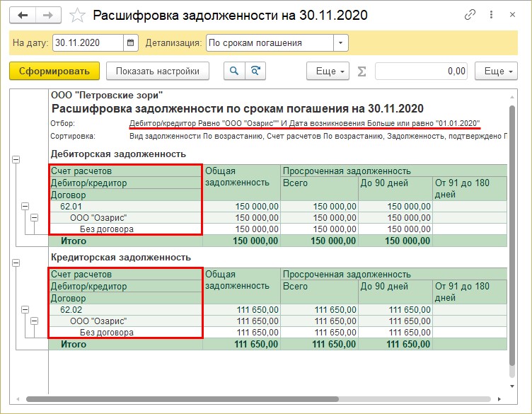This screenshot has height=414, width=532.
Task: Click the sum field showing 0,00
Action: pyautogui.click(x=421, y=71)
